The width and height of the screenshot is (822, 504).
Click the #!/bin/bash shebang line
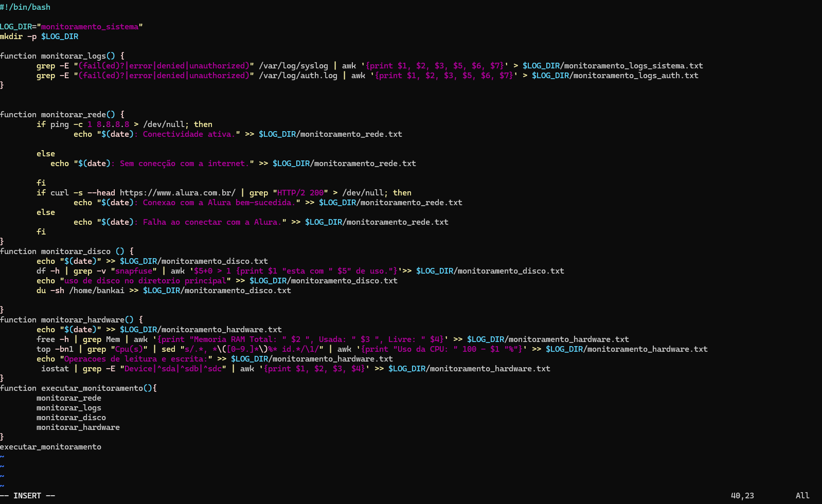(25, 7)
